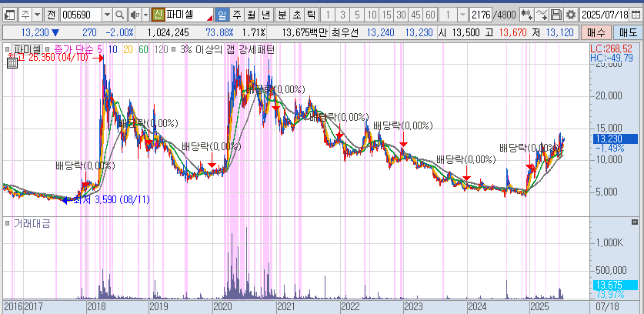644x314 pixels.
Task: Click the 005690 stock code input field
Action: [x=79, y=15]
